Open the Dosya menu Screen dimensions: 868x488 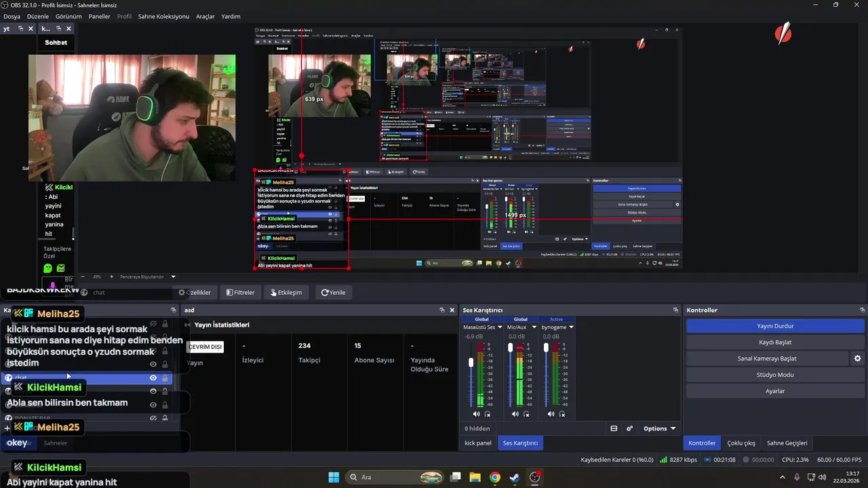12,16
